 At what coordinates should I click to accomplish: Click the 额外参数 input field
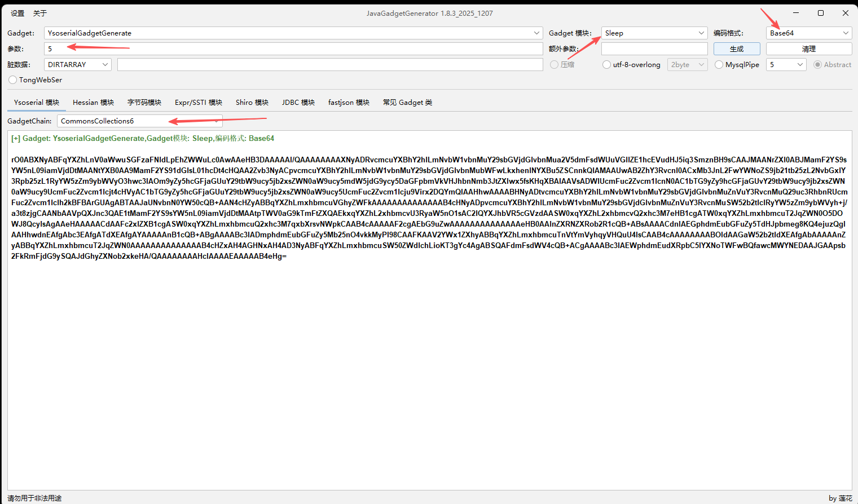pos(654,49)
